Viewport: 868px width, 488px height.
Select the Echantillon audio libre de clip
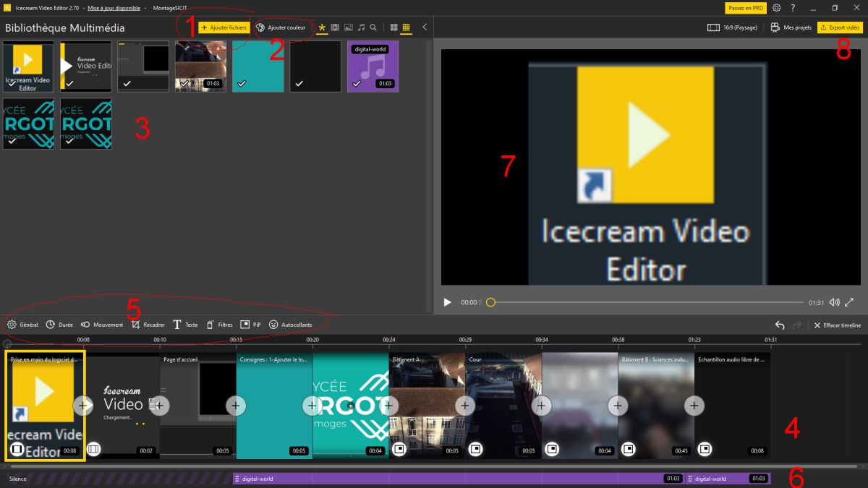(732, 406)
